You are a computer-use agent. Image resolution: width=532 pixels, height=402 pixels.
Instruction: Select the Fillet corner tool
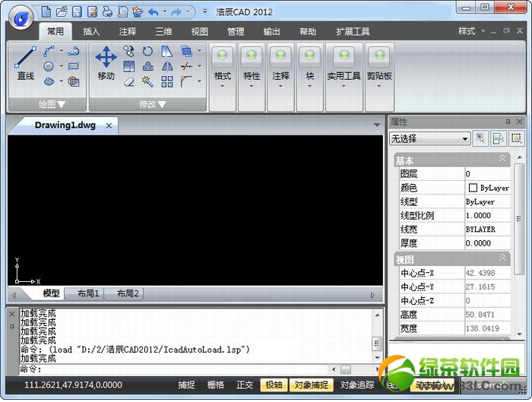(186, 81)
